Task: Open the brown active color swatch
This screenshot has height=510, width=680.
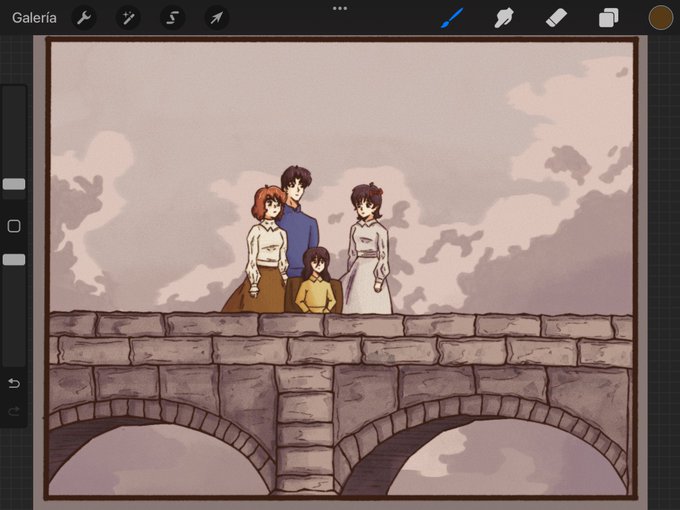Action: [x=660, y=18]
